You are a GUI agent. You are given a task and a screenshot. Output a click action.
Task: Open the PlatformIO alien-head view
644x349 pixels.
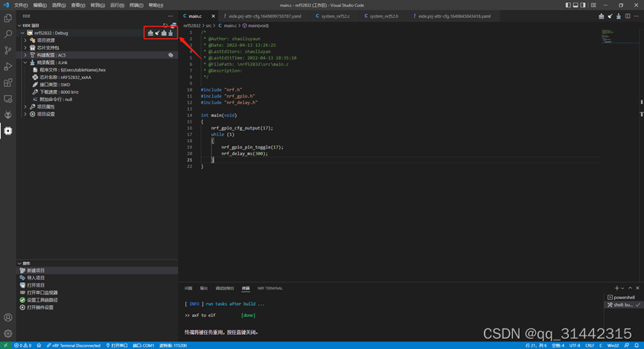[7, 115]
